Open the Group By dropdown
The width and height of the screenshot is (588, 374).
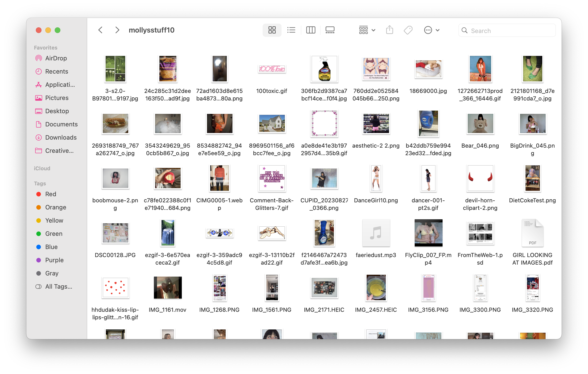[x=367, y=30]
